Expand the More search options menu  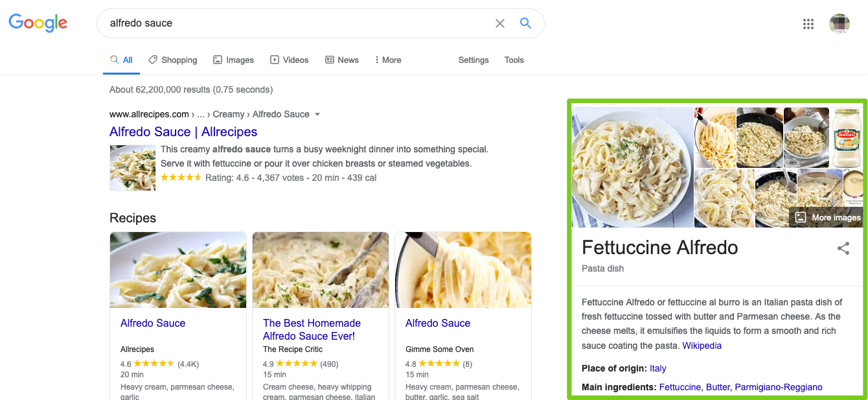coord(387,59)
